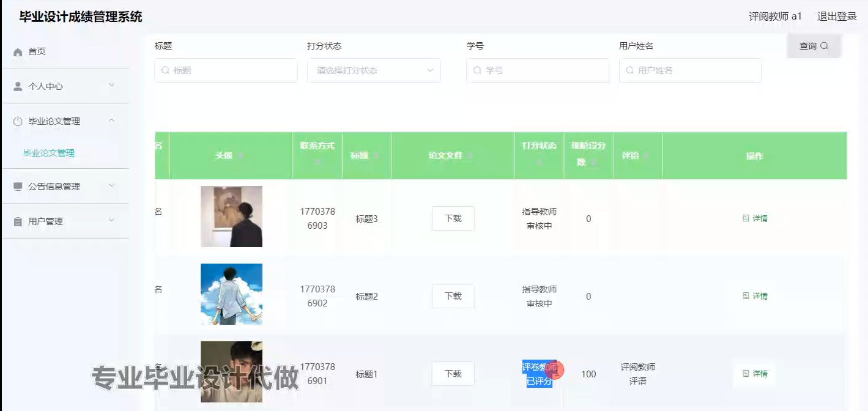Click the person icon beside 个人中心
This screenshot has height=411, width=868.
point(17,85)
